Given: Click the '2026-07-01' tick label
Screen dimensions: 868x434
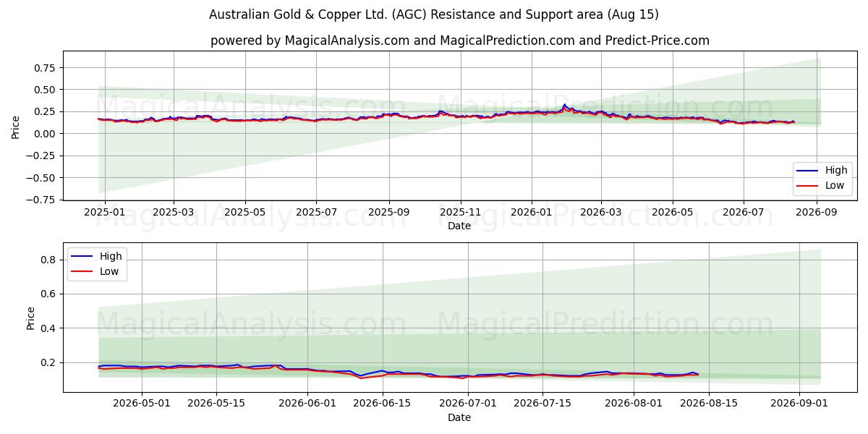Looking at the screenshot, I should coord(469,404).
